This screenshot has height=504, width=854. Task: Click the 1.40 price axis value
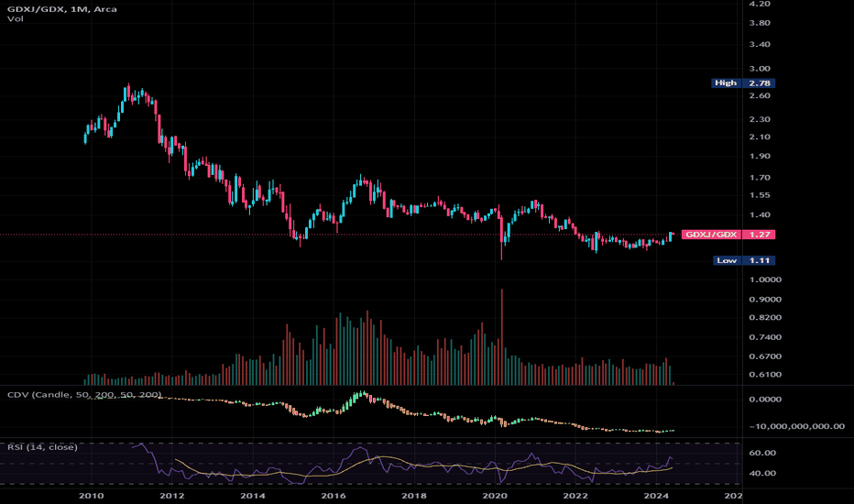click(760, 215)
